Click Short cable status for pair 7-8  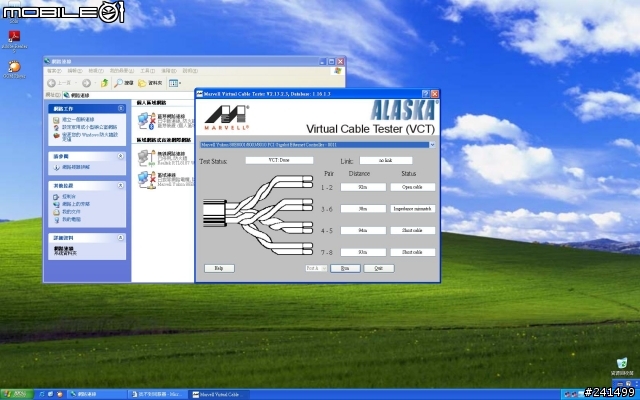point(413,252)
